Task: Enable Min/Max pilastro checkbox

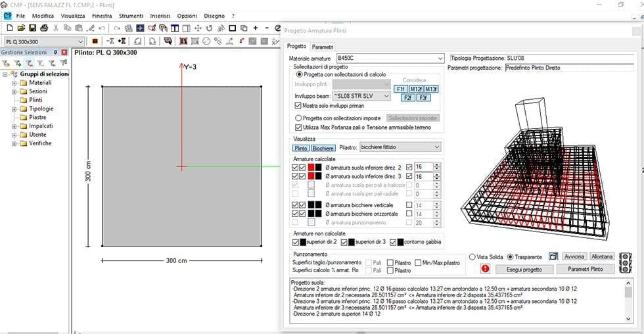Action: click(x=418, y=263)
